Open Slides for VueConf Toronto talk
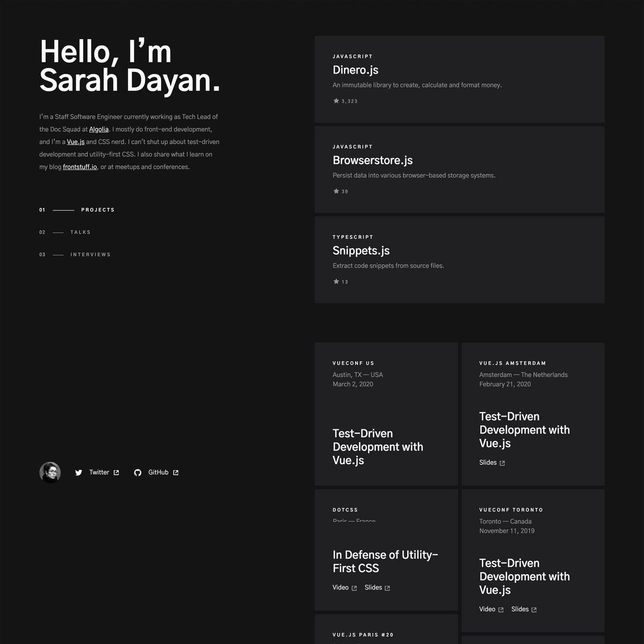The width and height of the screenshot is (644, 644). (x=520, y=609)
